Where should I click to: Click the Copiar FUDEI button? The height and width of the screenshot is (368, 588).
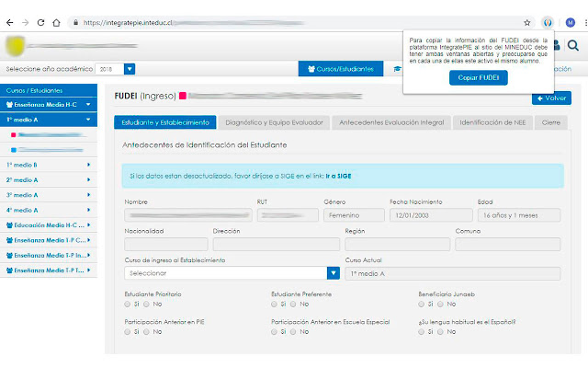tap(479, 77)
